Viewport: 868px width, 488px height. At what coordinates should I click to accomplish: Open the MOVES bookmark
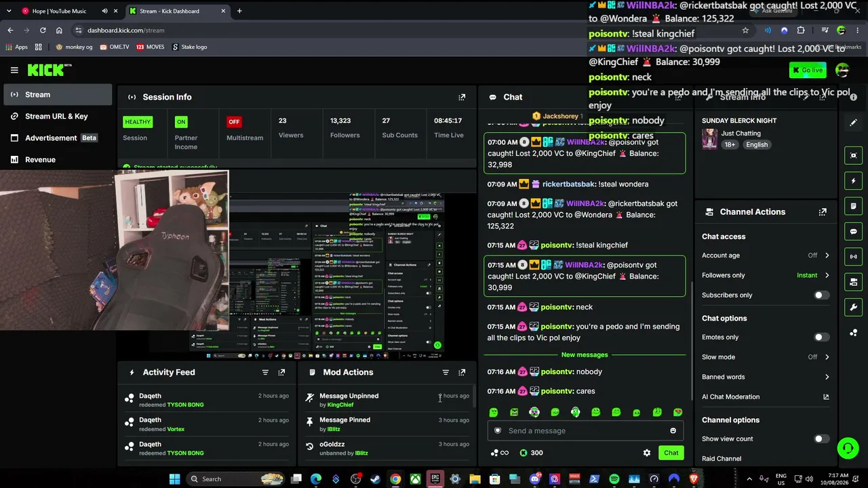point(150,47)
